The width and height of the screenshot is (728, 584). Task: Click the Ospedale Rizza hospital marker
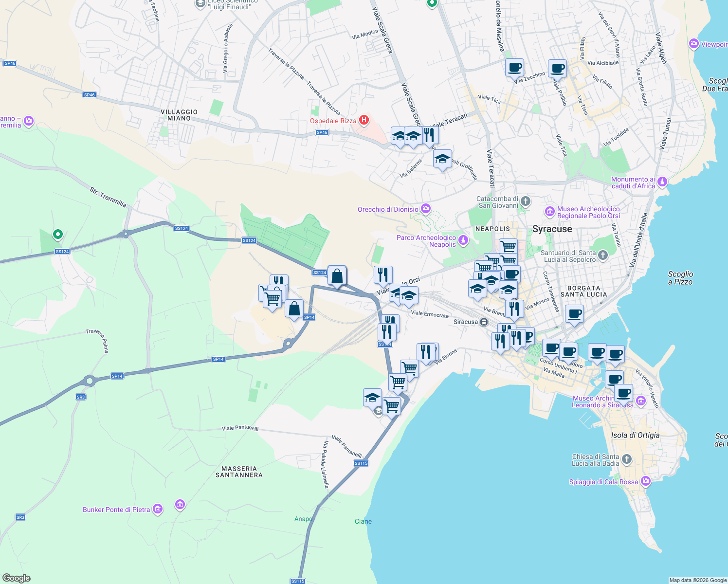(363, 120)
